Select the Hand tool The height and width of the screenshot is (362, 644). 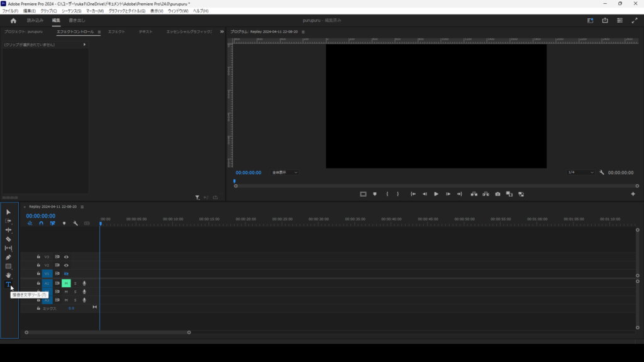tap(8, 275)
